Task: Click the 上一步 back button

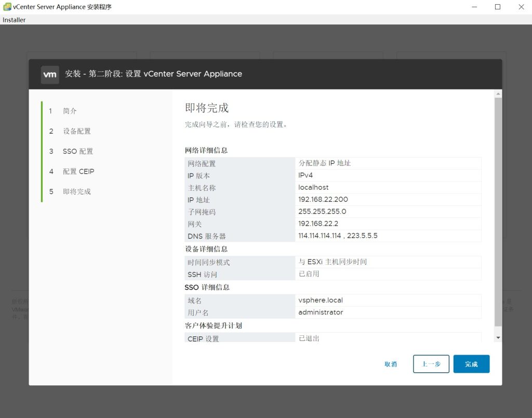Action: tap(431, 364)
